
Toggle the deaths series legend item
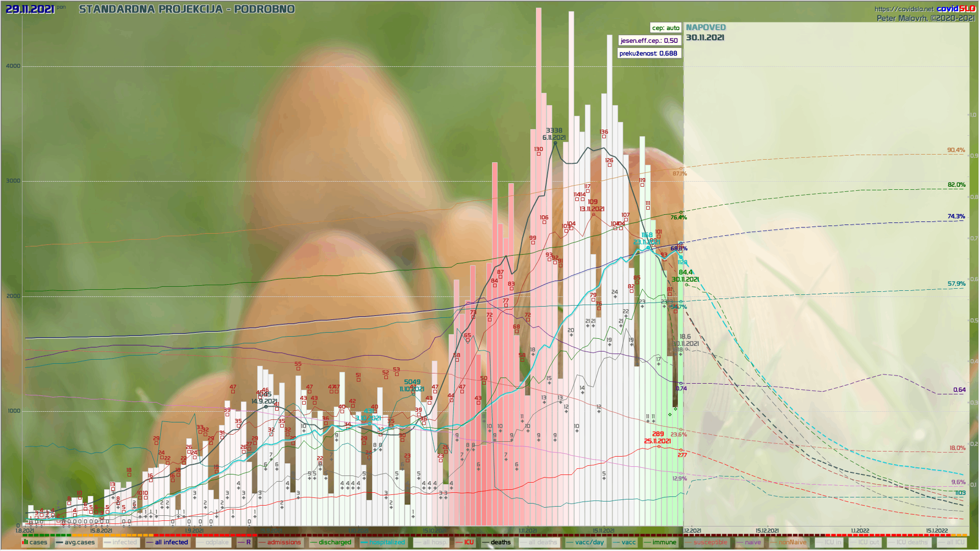point(497,542)
